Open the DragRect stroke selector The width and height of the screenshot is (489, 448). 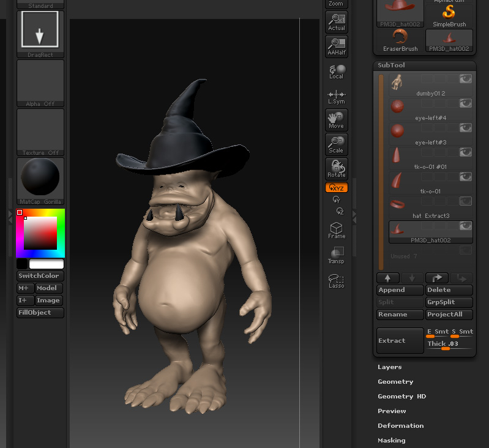click(40, 34)
